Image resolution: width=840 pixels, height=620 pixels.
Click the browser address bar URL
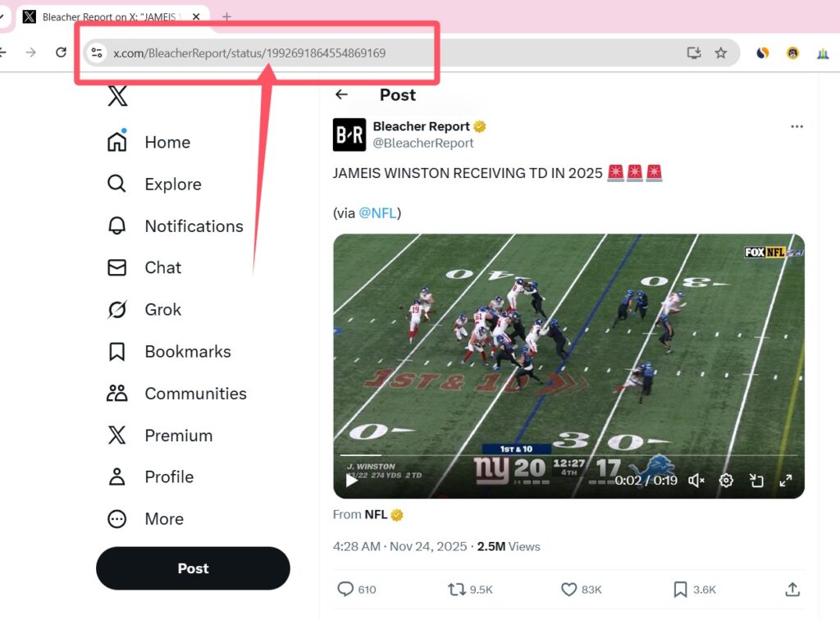tap(249, 53)
